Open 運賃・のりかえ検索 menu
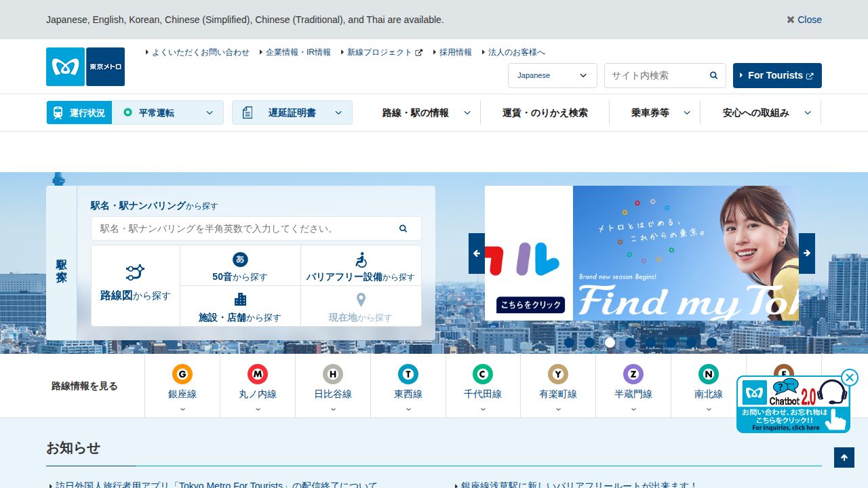Image resolution: width=868 pixels, height=488 pixels. coord(545,113)
